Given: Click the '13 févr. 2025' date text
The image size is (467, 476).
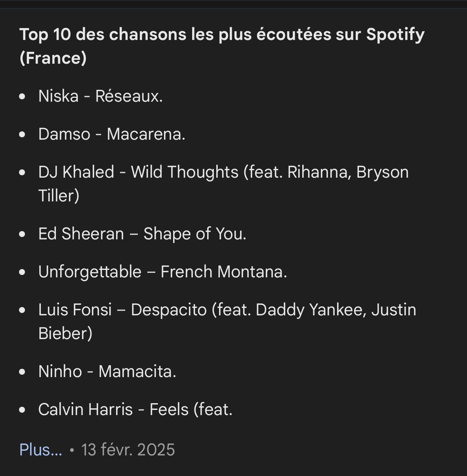Looking at the screenshot, I should [128, 450].
